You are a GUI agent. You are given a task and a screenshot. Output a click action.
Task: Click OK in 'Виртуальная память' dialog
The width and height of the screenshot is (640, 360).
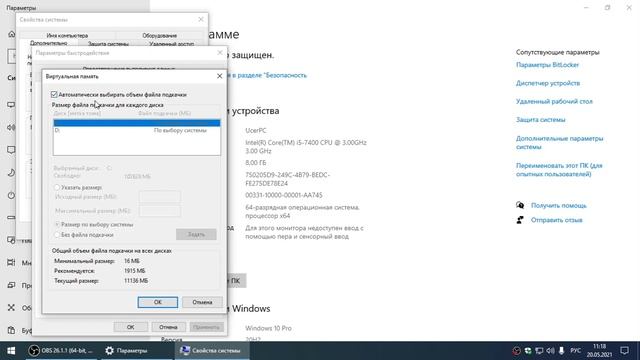pyautogui.click(x=158, y=302)
